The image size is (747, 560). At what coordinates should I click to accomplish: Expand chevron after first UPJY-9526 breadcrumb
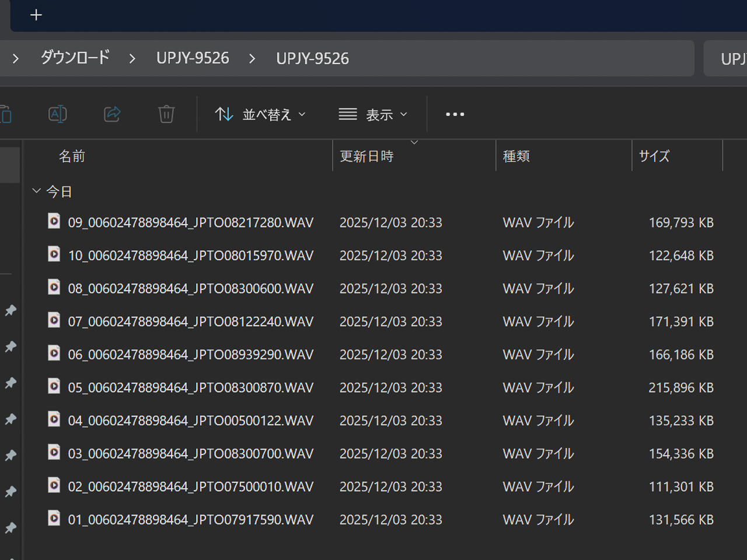click(252, 58)
